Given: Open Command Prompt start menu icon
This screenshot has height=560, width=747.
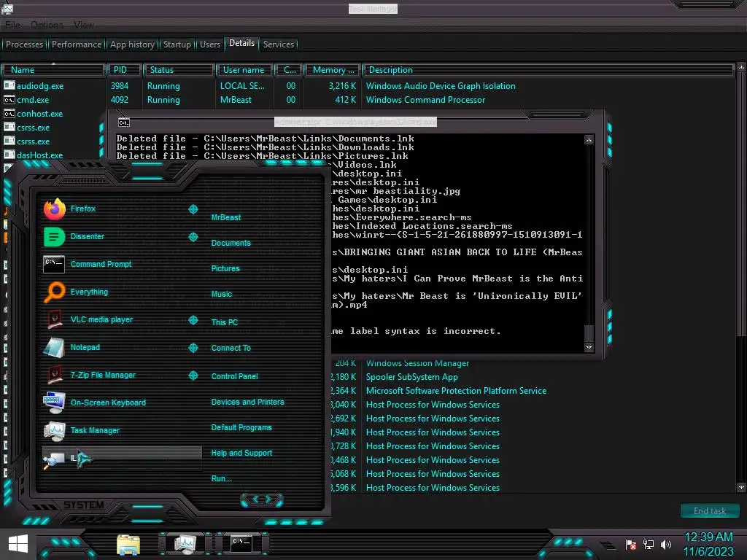Looking at the screenshot, I should click(x=54, y=264).
